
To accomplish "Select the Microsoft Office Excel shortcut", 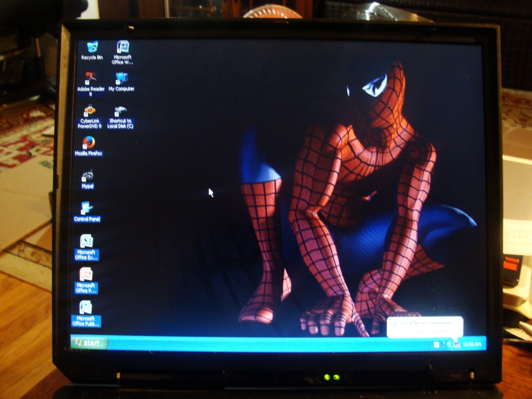I will tap(86, 247).
